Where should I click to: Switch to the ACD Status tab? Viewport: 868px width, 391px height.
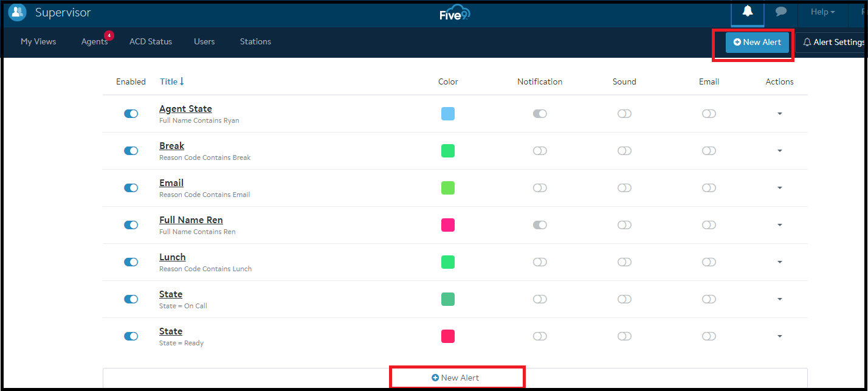click(150, 41)
